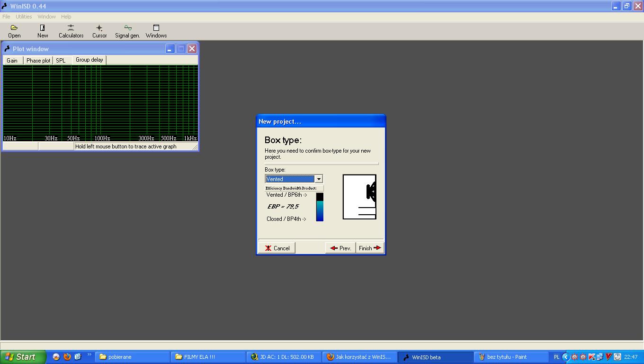Screen dimensions: 644x364
Task: Close the Plot window
Action: (192, 48)
